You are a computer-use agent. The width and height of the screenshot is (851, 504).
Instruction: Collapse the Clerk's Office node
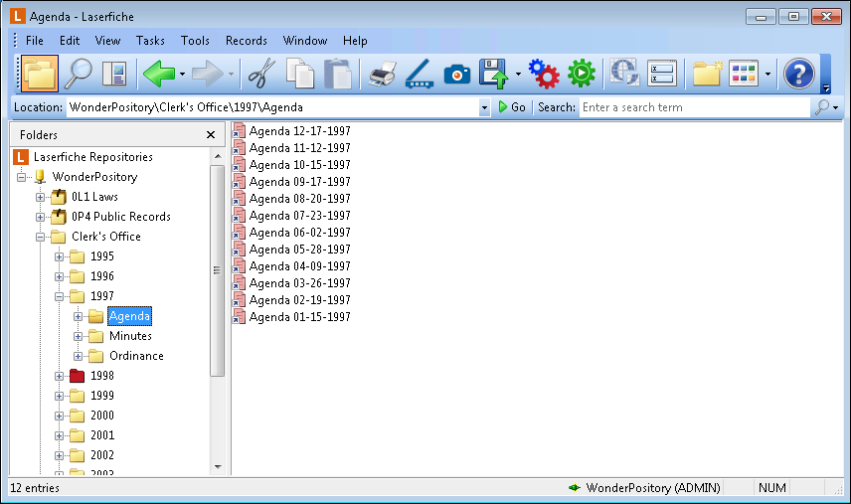coord(40,237)
